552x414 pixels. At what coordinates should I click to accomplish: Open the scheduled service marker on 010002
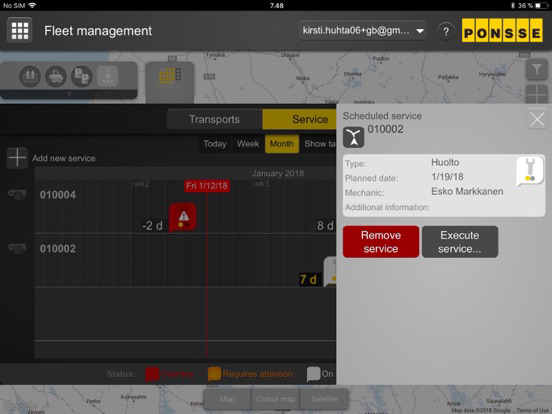(330, 271)
